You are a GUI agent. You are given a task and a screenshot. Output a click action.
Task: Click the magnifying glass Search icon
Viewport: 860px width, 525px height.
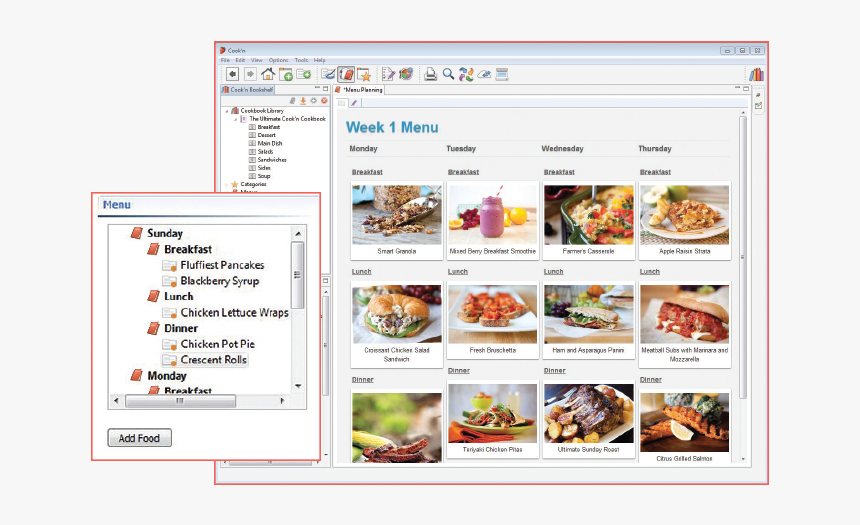[448, 74]
